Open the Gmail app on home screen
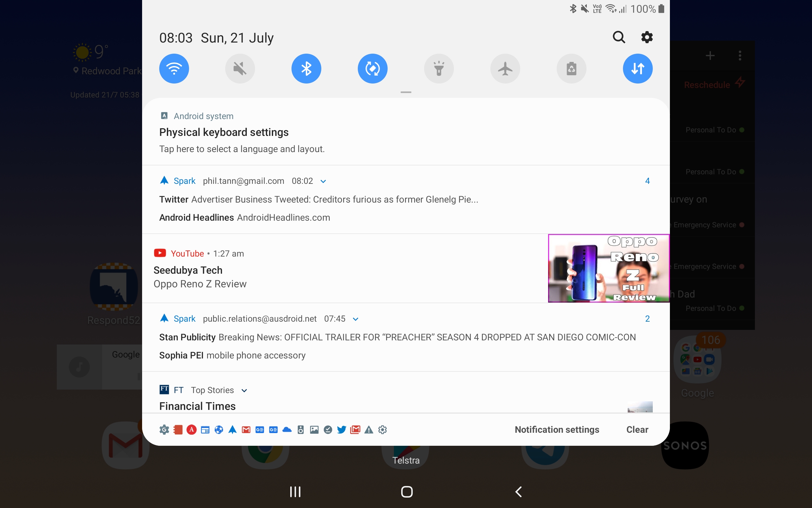The image size is (812, 508). click(125, 445)
